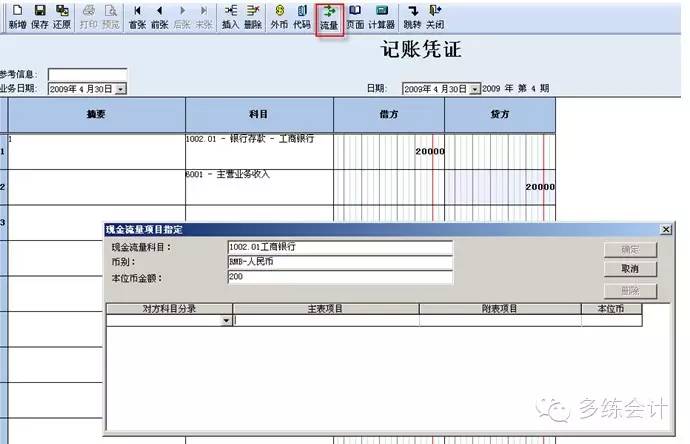The height and width of the screenshot is (444, 690).
Task: Click the 币别 field showing 人民币
Action: [340, 262]
